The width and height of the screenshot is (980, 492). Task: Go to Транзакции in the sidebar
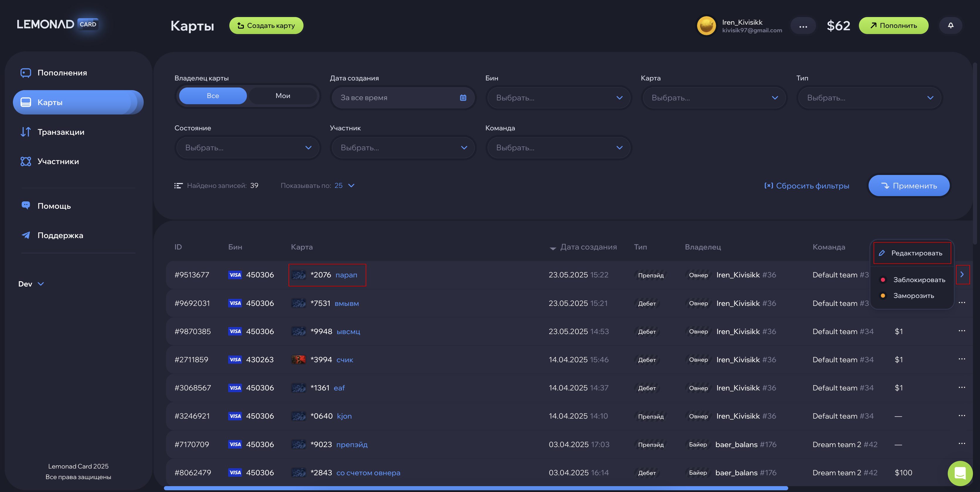[60, 132]
